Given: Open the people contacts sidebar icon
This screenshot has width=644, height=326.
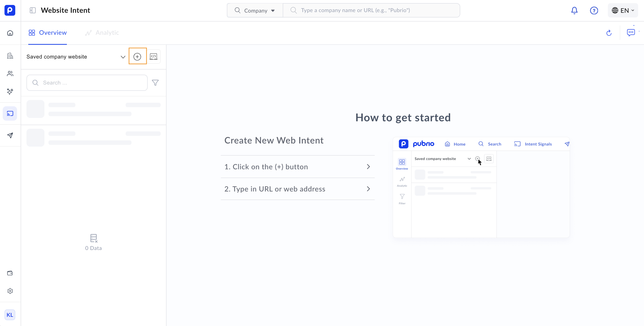Looking at the screenshot, I should click(x=10, y=74).
